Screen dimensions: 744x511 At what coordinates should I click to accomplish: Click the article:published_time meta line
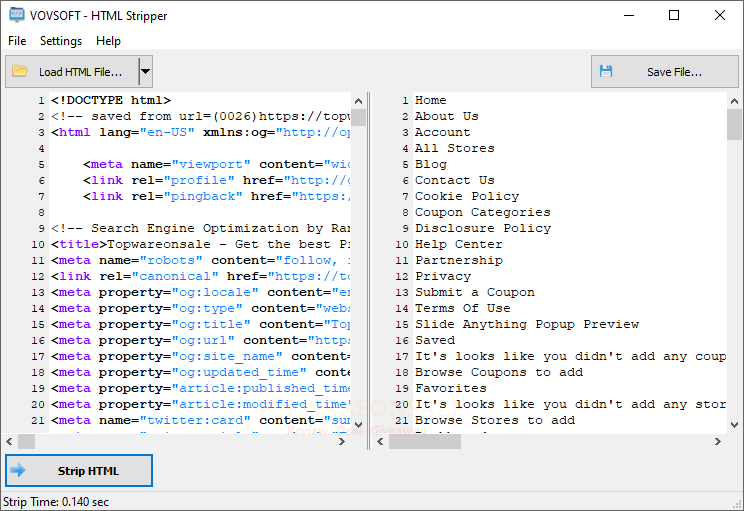point(200,389)
